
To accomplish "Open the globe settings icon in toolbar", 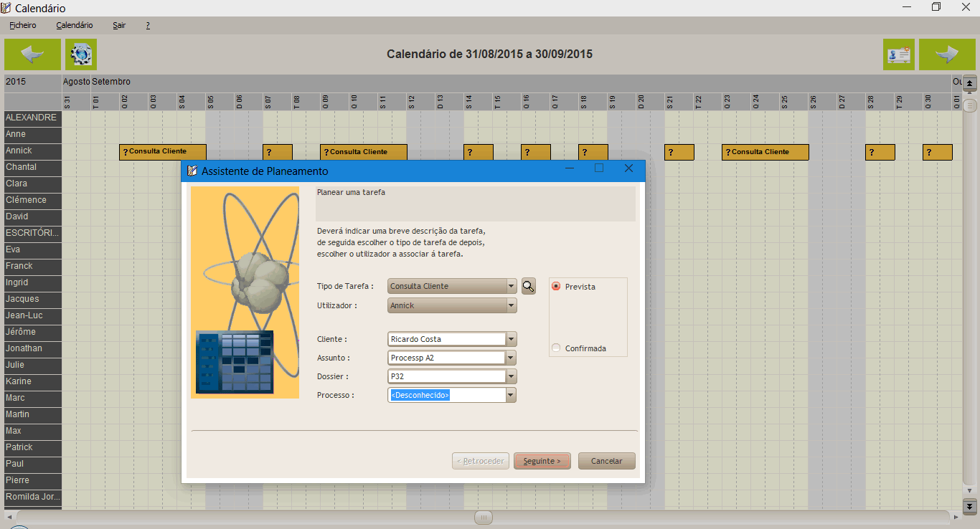I will point(81,54).
